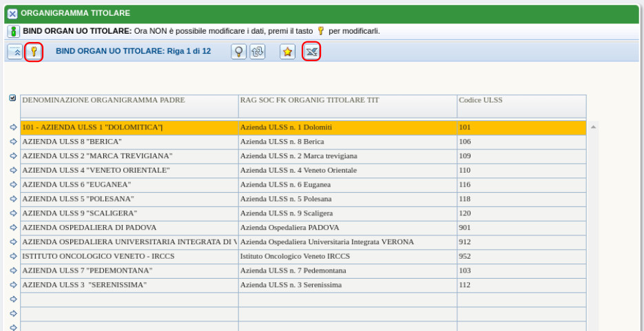Select row arrow for Istituto Oncologico Veneto
Viewport: 644px width, 331px height.
coord(13,256)
